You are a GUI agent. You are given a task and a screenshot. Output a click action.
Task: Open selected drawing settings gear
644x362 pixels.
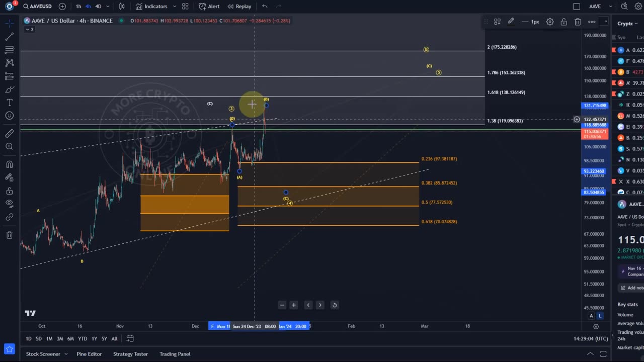tap(550, 22)
